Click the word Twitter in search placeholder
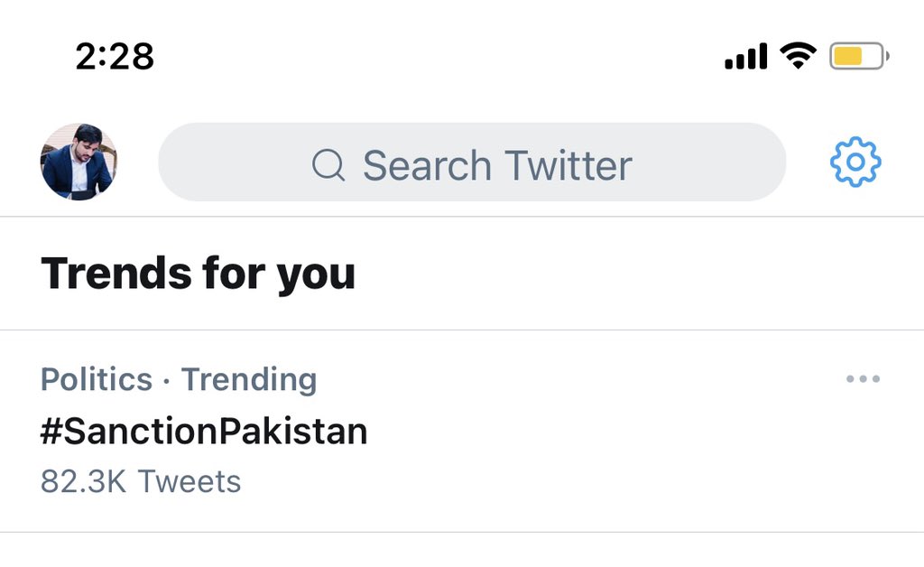924x567 pixels. click(x=568, y=166)
